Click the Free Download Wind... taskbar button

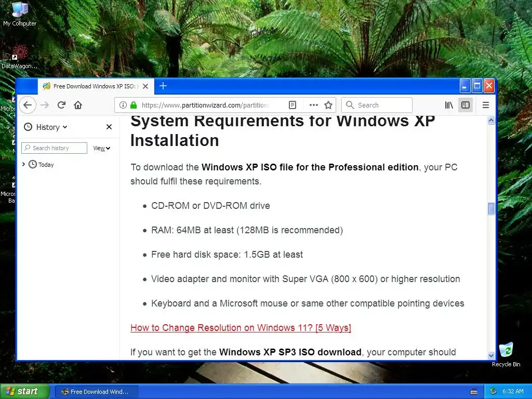point(96,392)
